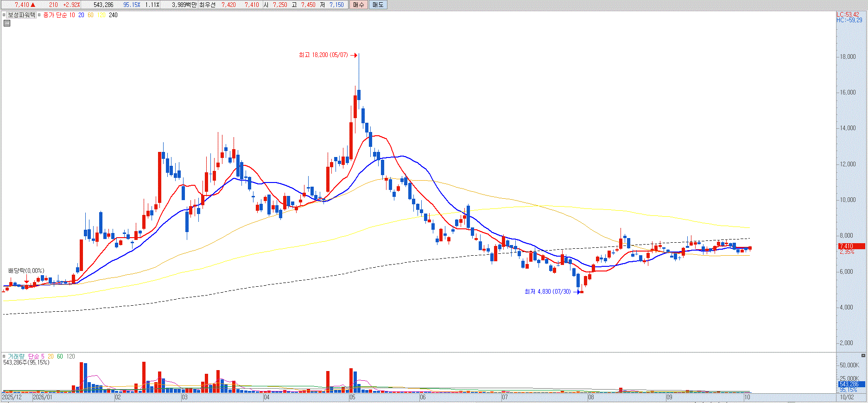Click the 7,450 high-of-day value
This screenshot has height=403, width=868.
[x=308, y=5]
